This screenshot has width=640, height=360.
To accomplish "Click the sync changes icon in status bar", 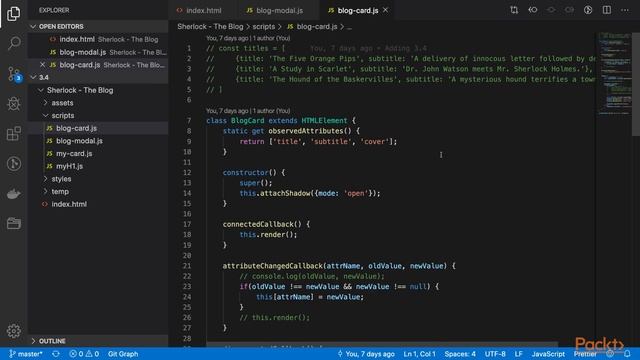I will pos(56,354).
